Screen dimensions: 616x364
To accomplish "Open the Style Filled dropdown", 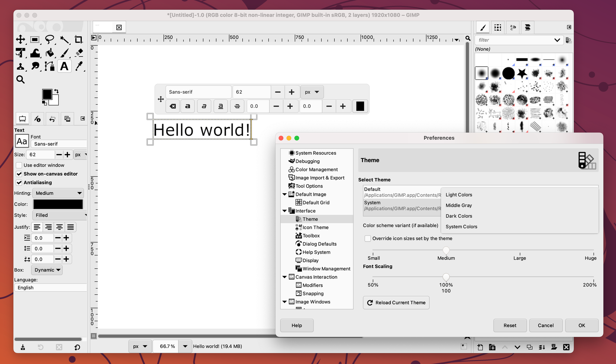I will (60, 215).
